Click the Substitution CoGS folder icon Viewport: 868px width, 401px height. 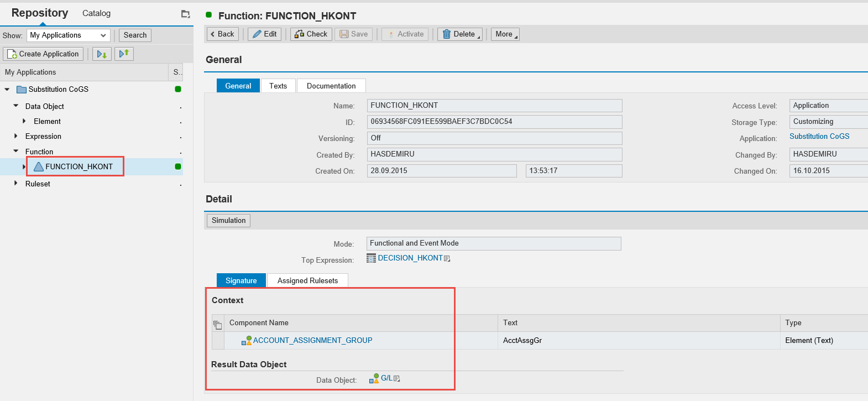click(x=22, y=90)
